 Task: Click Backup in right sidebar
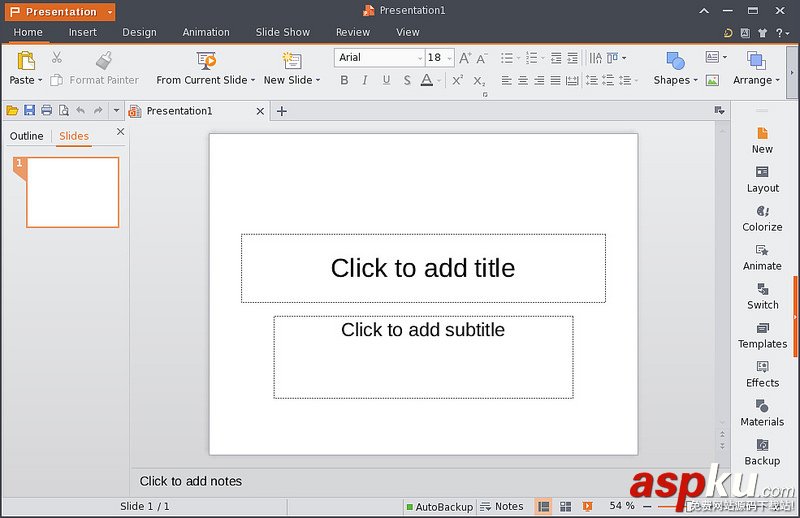(x=762, y=452)
